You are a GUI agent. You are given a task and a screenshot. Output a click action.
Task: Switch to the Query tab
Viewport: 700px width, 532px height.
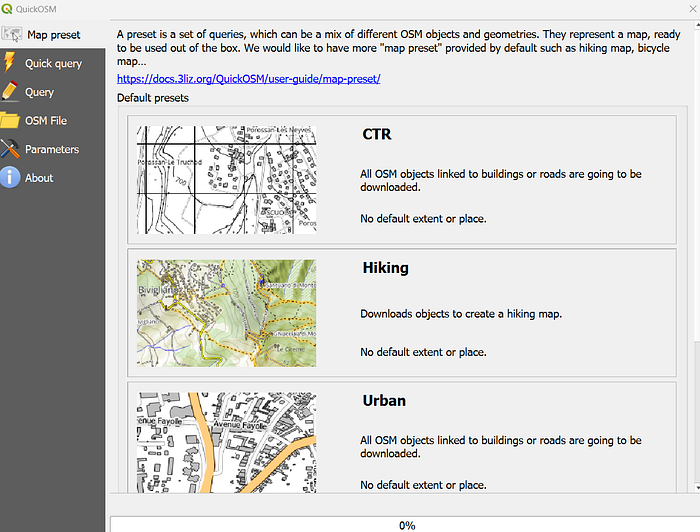click(x=53, y=91)
